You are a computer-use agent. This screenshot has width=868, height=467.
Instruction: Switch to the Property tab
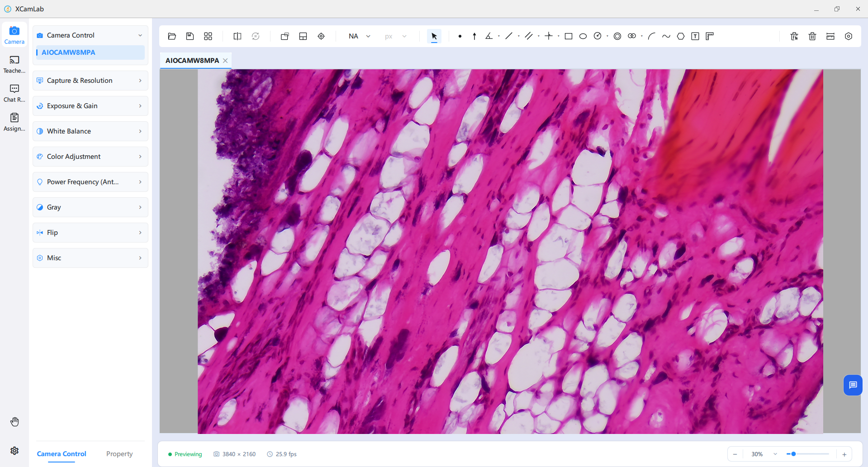click(119, 454)
